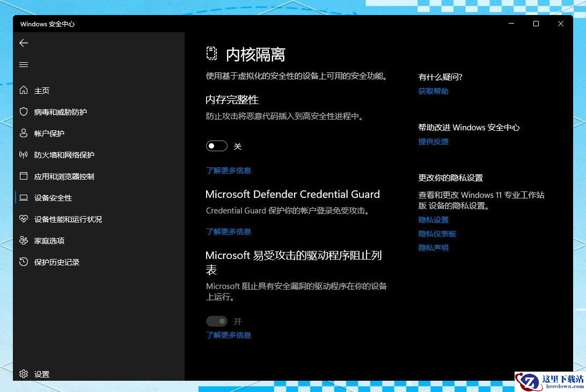Go to 主页 in the sidebar
The image size is (586, 392).
pos(41,91)
